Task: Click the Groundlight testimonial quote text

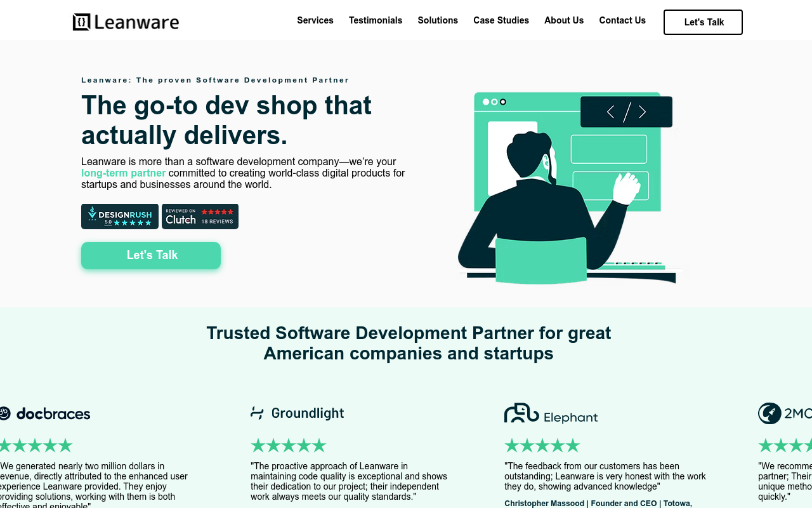Action: pyautogui.click(x=349, y=481)
